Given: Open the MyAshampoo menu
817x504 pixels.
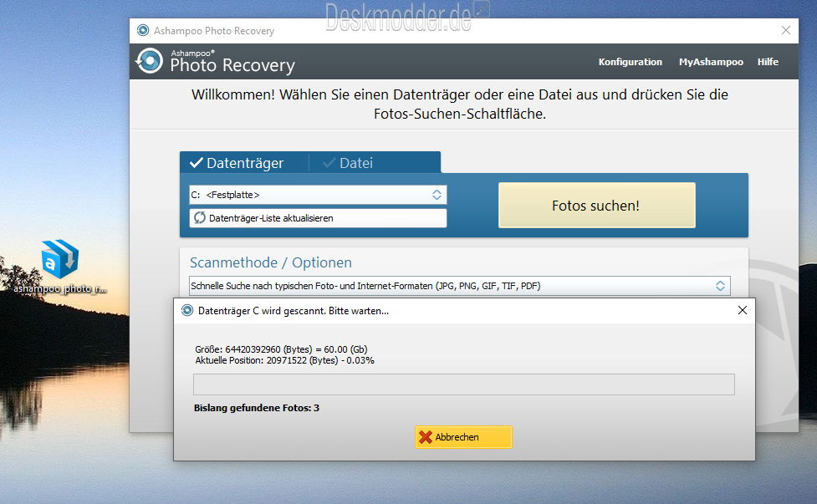Looking at the screenshot, I should click(711, 62).
